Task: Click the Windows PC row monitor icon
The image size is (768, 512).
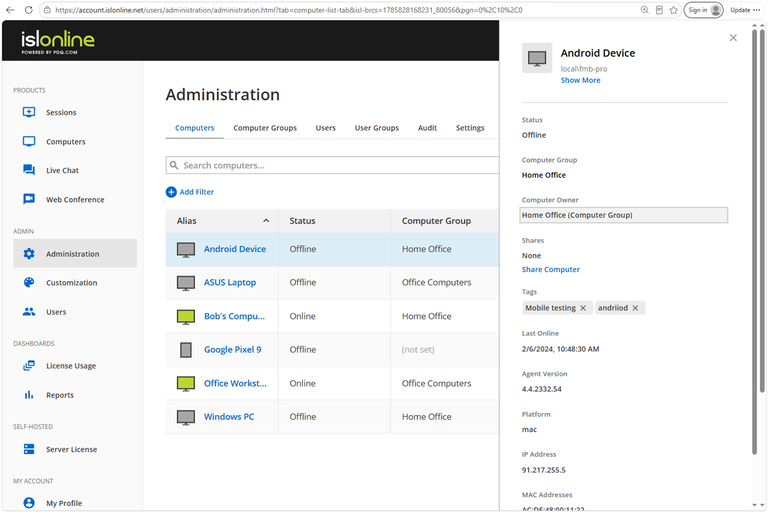Action: tap(186, 417)
